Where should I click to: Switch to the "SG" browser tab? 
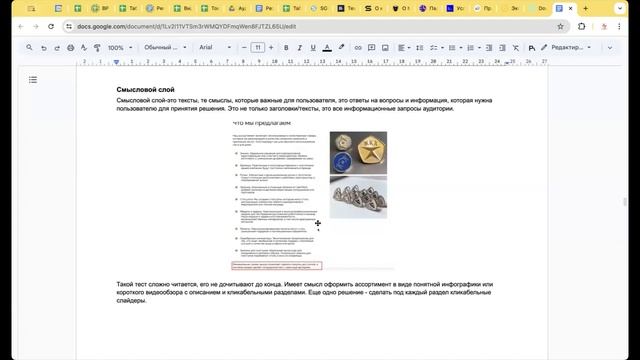[x=320, y=8]
